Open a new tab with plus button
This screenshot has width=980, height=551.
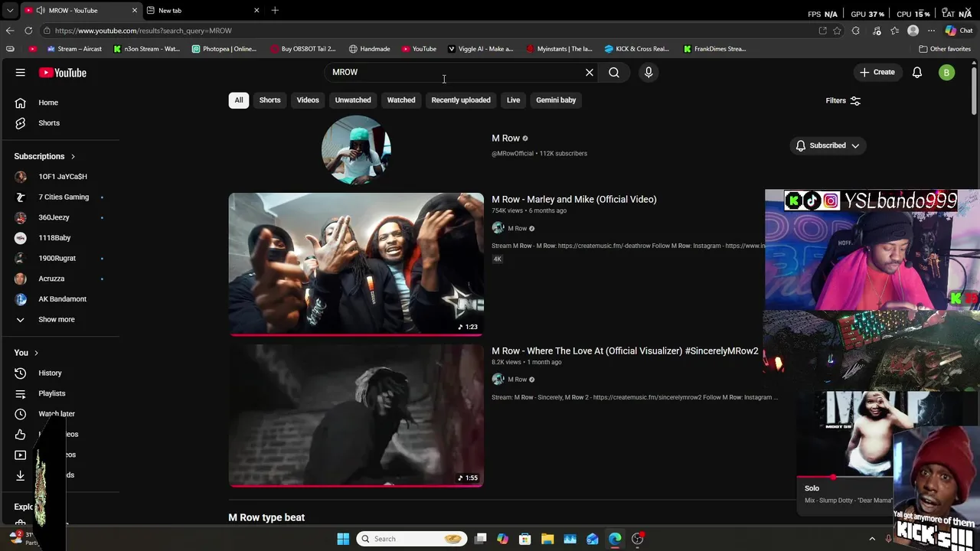tap(275, 10)
